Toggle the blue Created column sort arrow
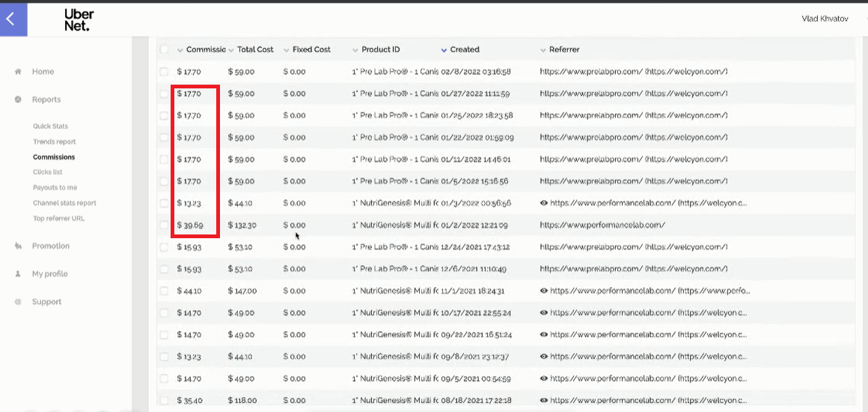This screenshot has height=412, width=868. coord(444,50)
